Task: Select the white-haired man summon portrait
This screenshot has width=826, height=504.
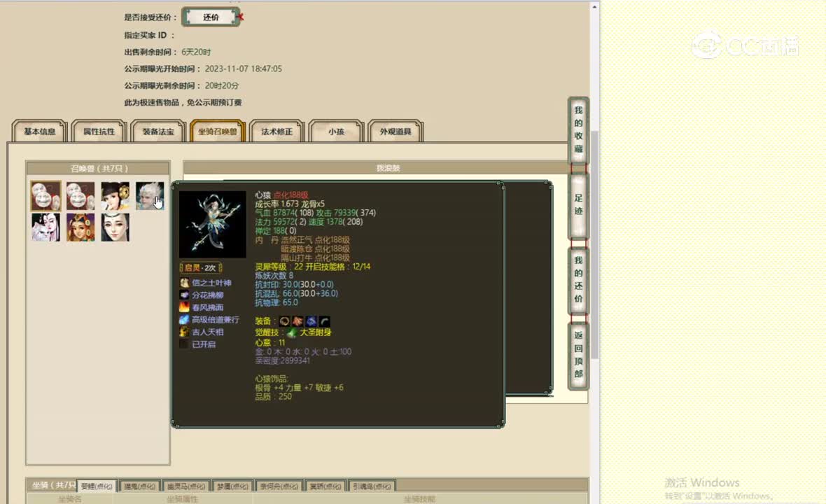Action: click(150, 196)
